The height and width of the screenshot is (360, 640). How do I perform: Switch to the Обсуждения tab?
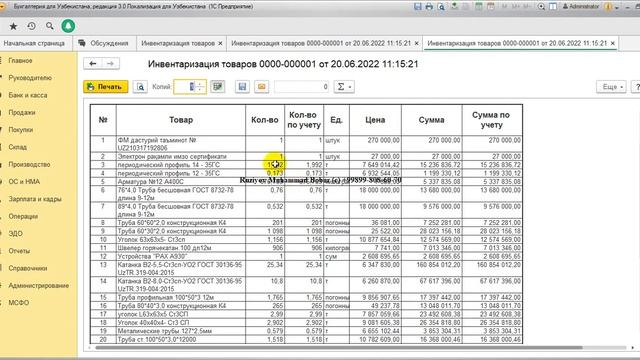pos(103,43)
